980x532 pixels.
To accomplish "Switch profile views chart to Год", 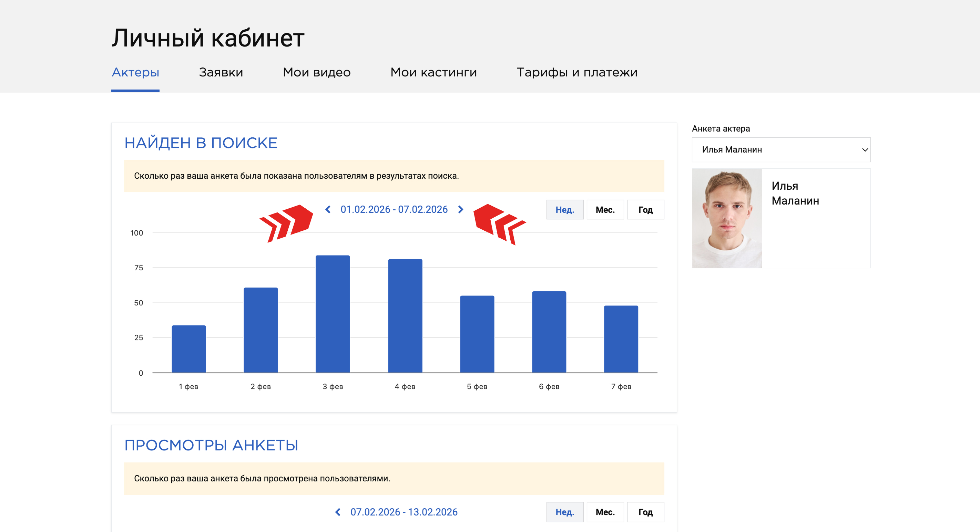I will click(x=645, y=512).
